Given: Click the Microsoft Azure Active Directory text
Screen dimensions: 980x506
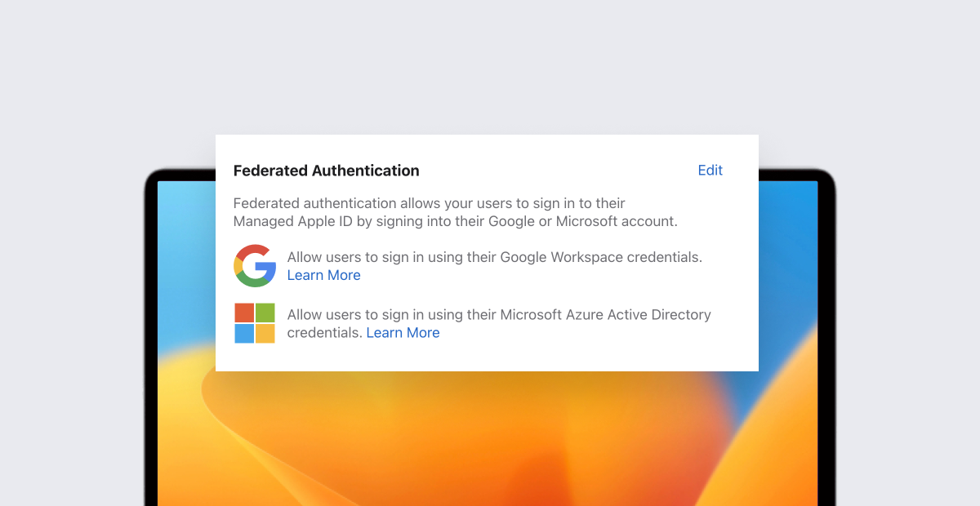Looking at the screenshot, I should pos(498,314).
